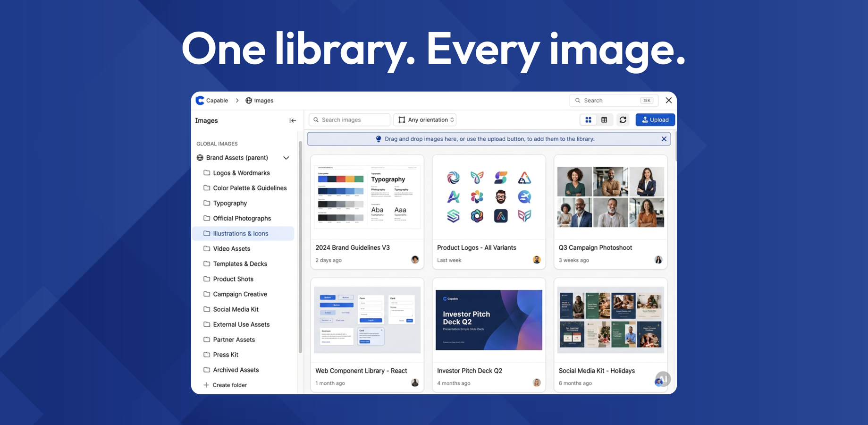Open Product Logos - All Variants thumbnail
The image size is (868, 425).
[489, 196]
